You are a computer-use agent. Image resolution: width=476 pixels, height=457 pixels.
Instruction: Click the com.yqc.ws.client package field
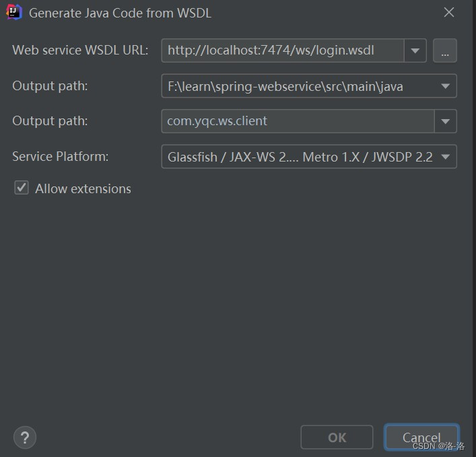(x=298, y=121)
